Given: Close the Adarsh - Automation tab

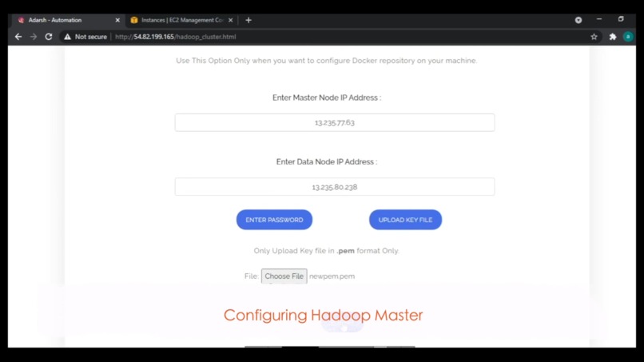Looking at the screenshot, I should tap(117, 20).
